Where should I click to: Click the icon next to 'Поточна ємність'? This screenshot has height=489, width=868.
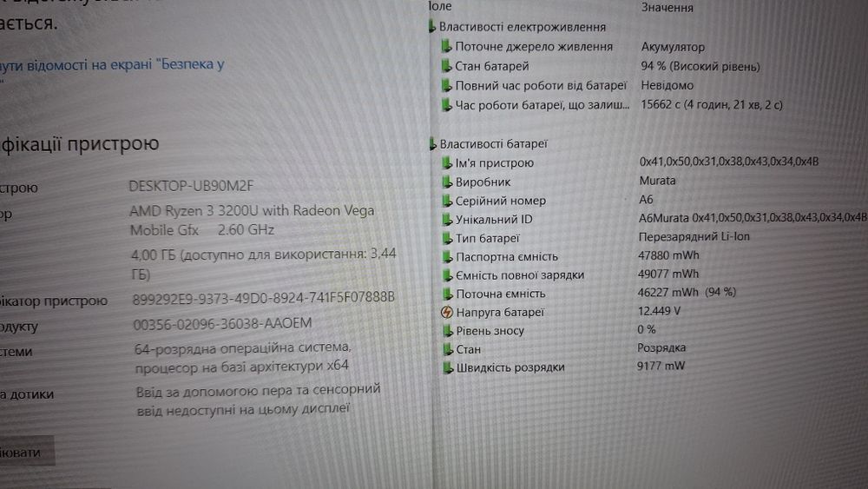click(447, 294)
